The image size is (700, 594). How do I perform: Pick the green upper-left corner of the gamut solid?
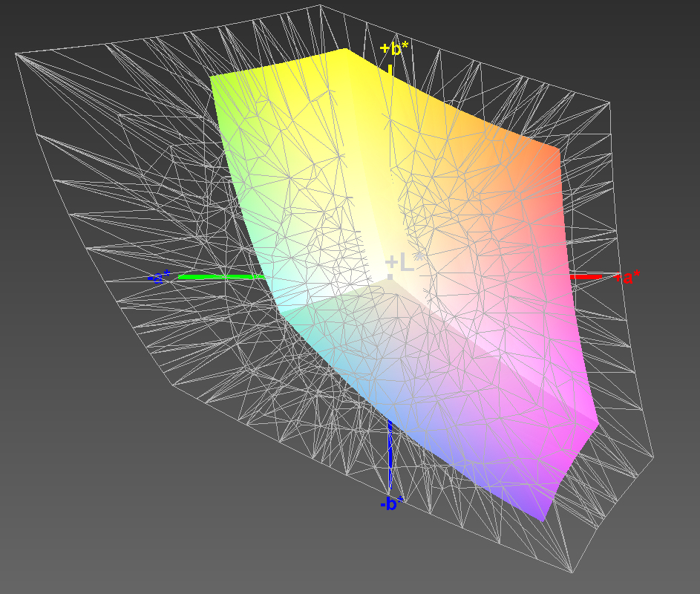click(212, 77)
